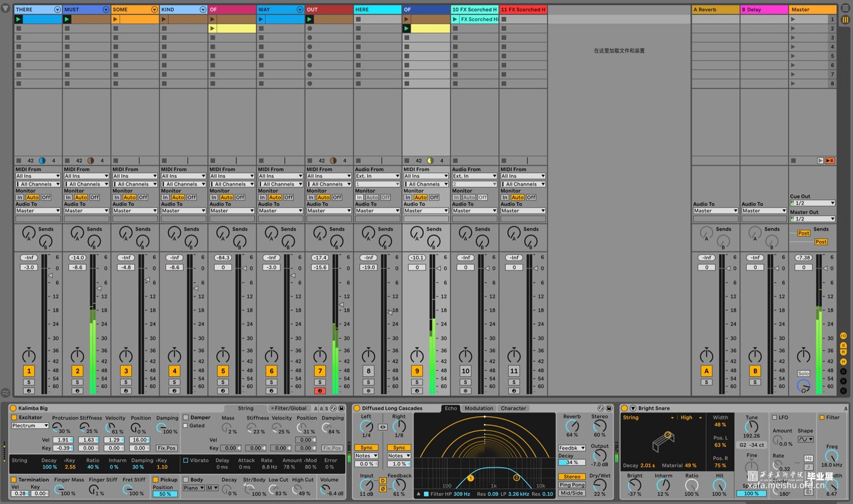Launch the clip in the THERE track
The height and width of the screenshot is (504, 853).
tap(19, 19)
